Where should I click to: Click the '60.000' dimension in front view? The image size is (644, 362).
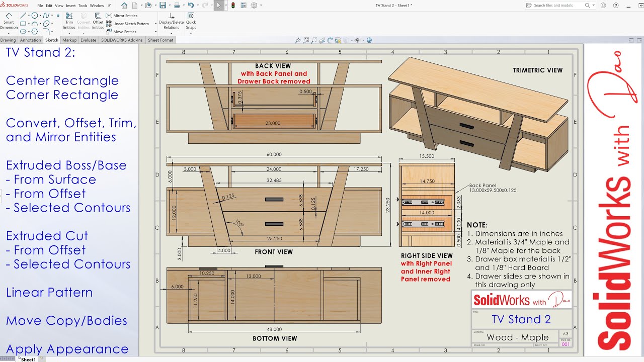coord(274,155)
